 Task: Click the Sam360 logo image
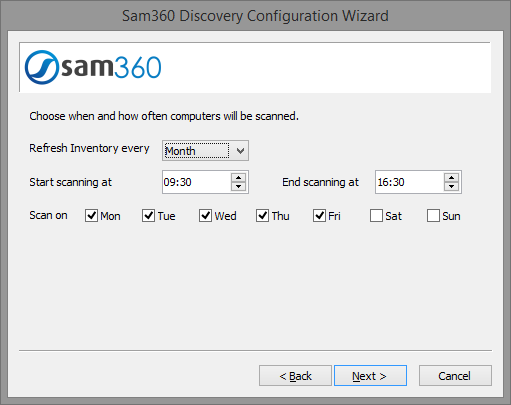[93, 67]
